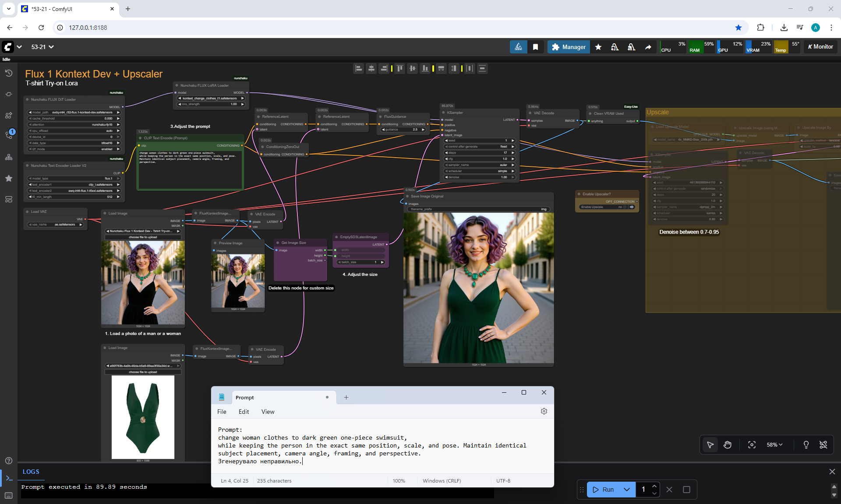Switch to the LOGS tab
This screenshot has width=841, height=504.
click(31, 472)
